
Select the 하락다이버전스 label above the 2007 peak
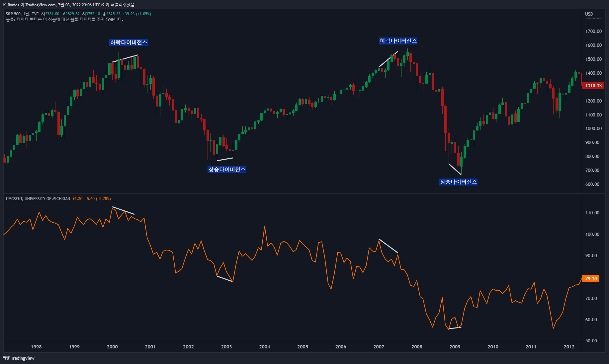click(398, 41)
